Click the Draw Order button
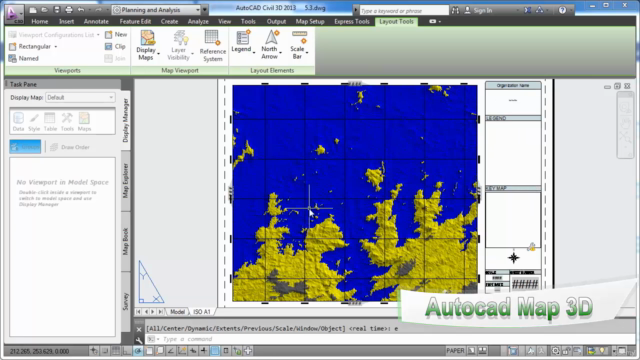This screenshot has width=640, height=360. [x=70, y=147]
